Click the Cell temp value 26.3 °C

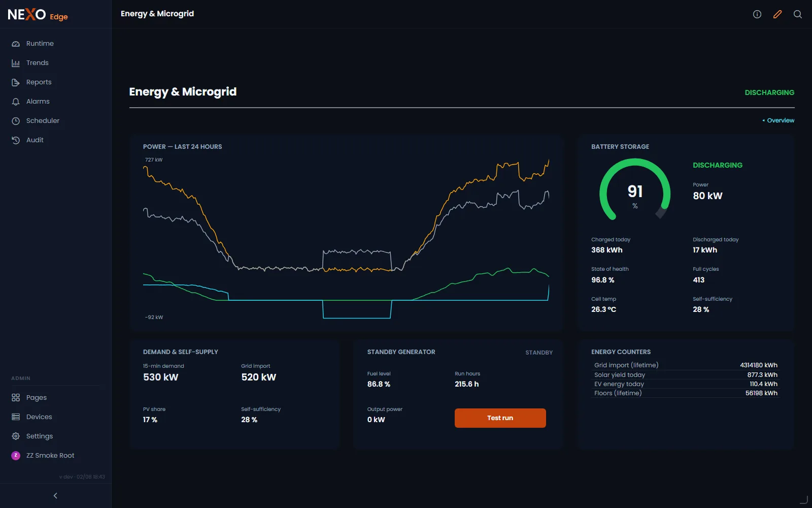(604, 309)
